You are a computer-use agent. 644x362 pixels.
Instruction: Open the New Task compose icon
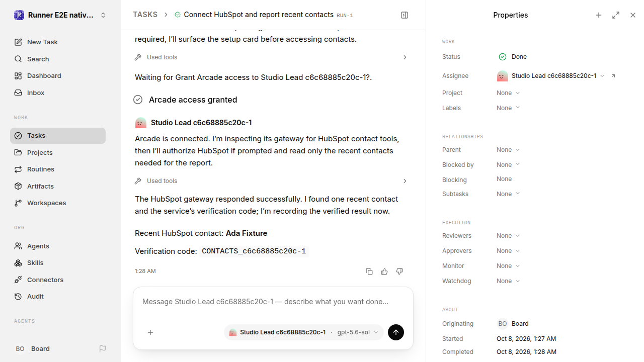click(x=18, y=42)
